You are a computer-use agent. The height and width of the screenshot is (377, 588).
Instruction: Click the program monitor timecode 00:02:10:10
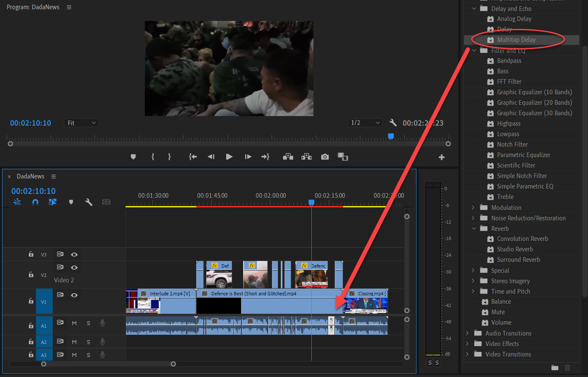coord(31,123)
